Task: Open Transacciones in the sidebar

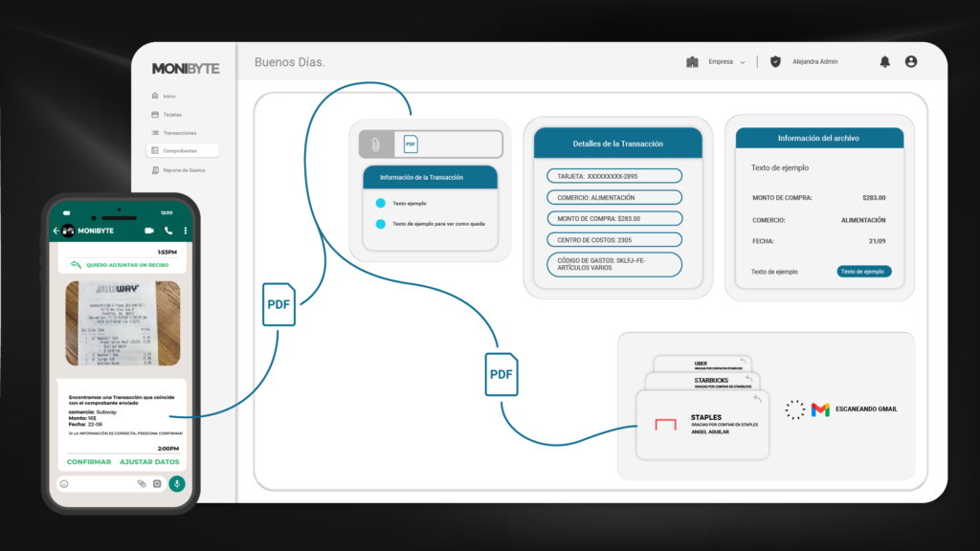Action: [x=179, y=133]
